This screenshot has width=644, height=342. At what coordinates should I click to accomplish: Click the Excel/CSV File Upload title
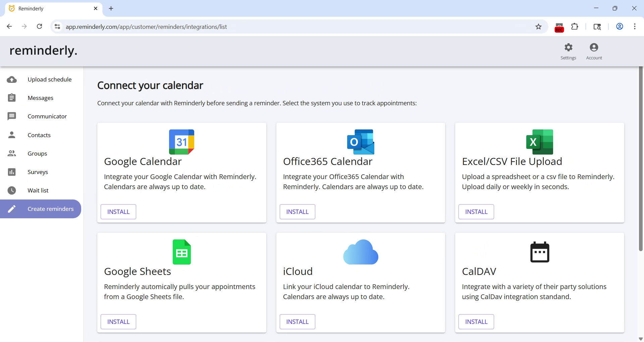coord(512,162)
